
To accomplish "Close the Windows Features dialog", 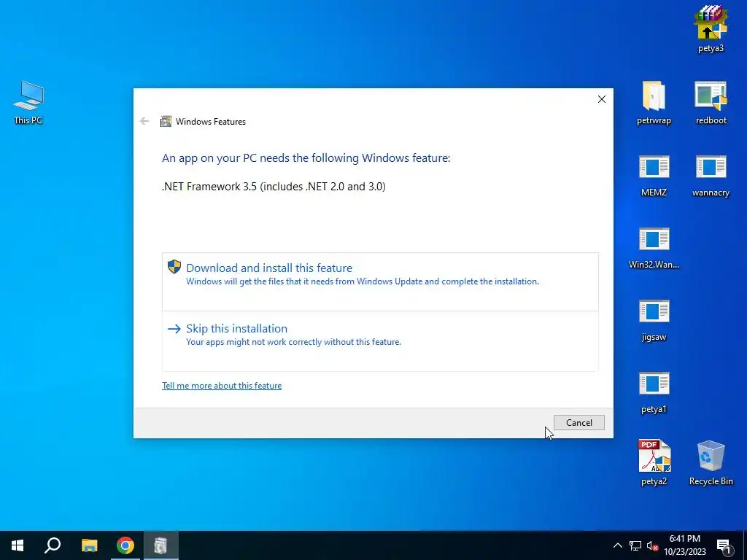I will point(602,99).
